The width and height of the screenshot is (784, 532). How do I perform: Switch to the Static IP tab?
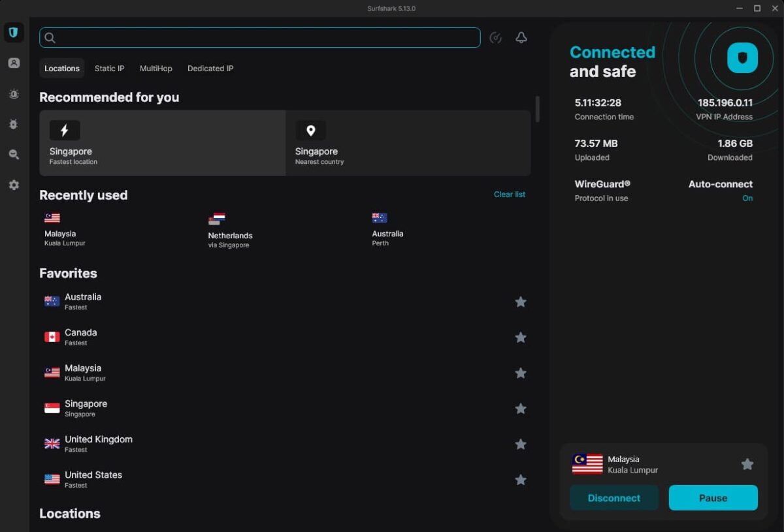(x=109, y=69)
